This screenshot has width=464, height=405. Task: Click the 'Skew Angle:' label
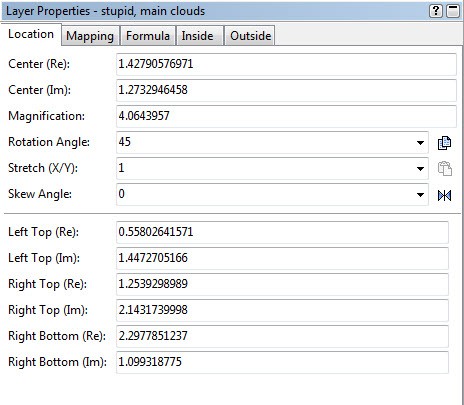(x=40, y=194)
